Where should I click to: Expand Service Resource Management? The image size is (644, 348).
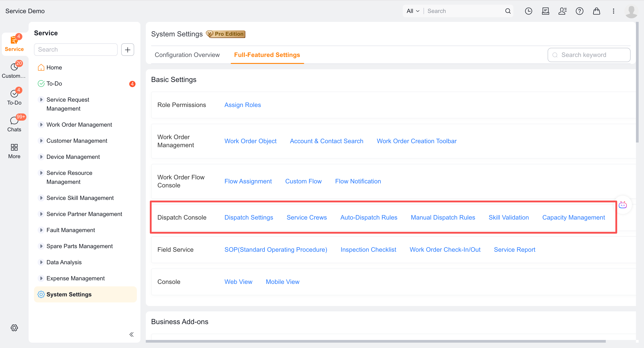pos(42,173)
